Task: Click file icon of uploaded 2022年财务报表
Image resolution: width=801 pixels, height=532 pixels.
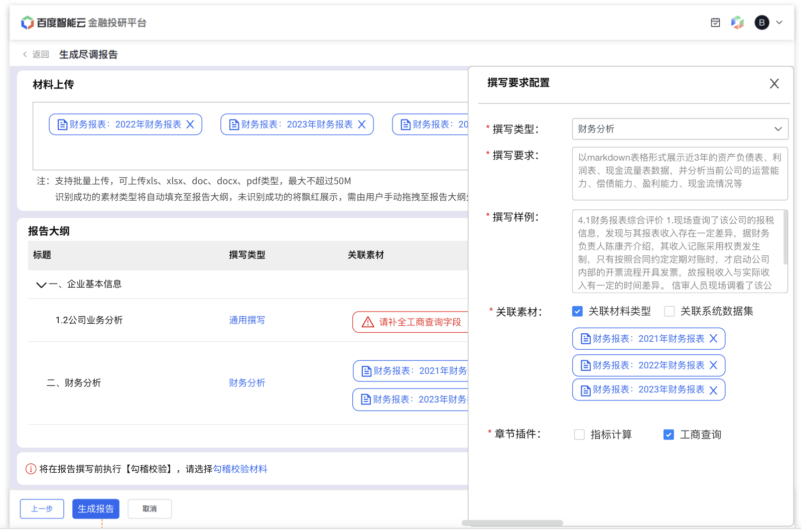Action: [63, 124]
